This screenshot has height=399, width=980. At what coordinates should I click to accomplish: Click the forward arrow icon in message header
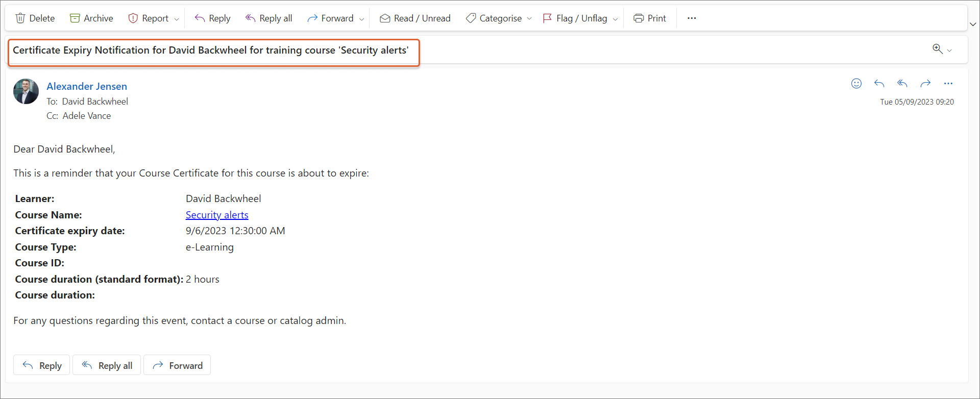tap(925, 84)
